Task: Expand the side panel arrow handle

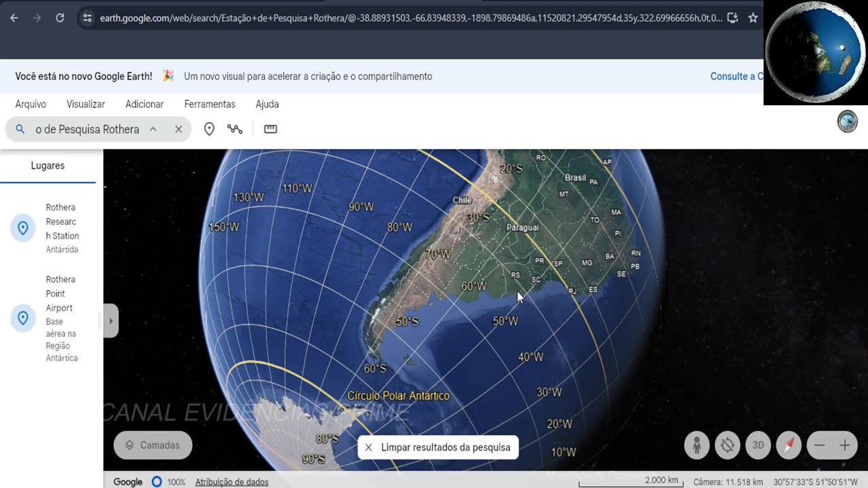Action: tap(111, 321)
